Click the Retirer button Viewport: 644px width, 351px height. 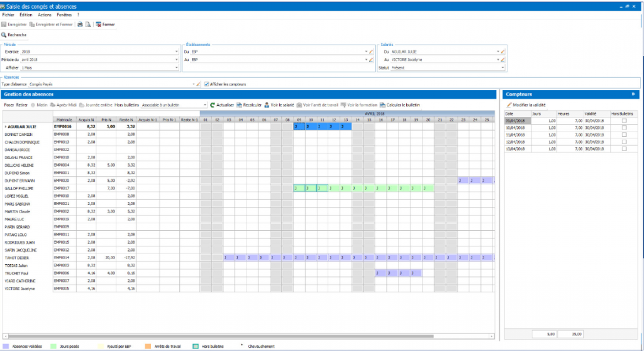coord(22,105)
